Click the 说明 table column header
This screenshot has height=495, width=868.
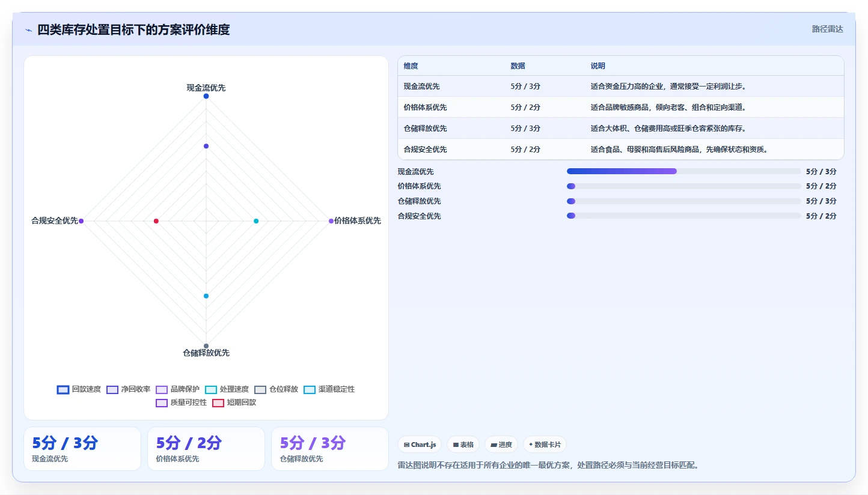tap(598, 66)
